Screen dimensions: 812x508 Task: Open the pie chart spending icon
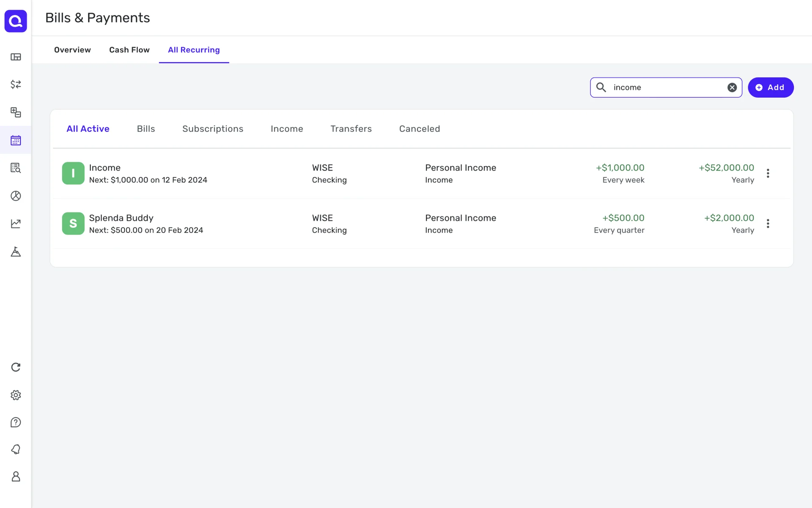click(16, 196)
